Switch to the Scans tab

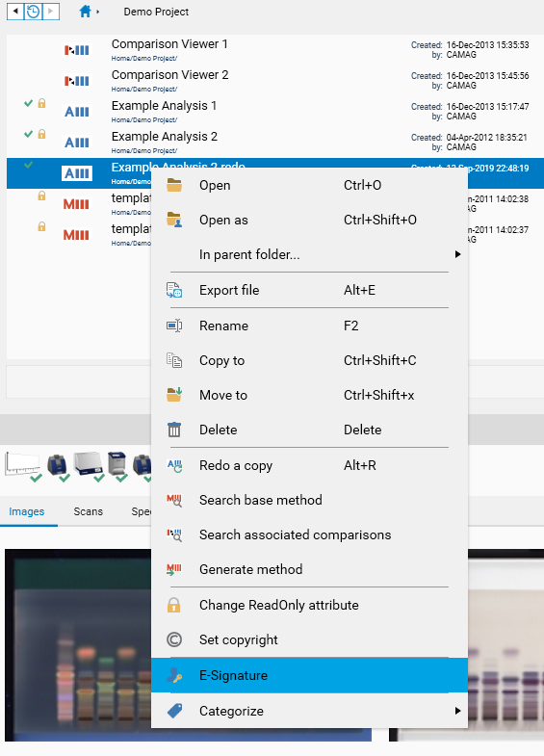tap(89, 511)
